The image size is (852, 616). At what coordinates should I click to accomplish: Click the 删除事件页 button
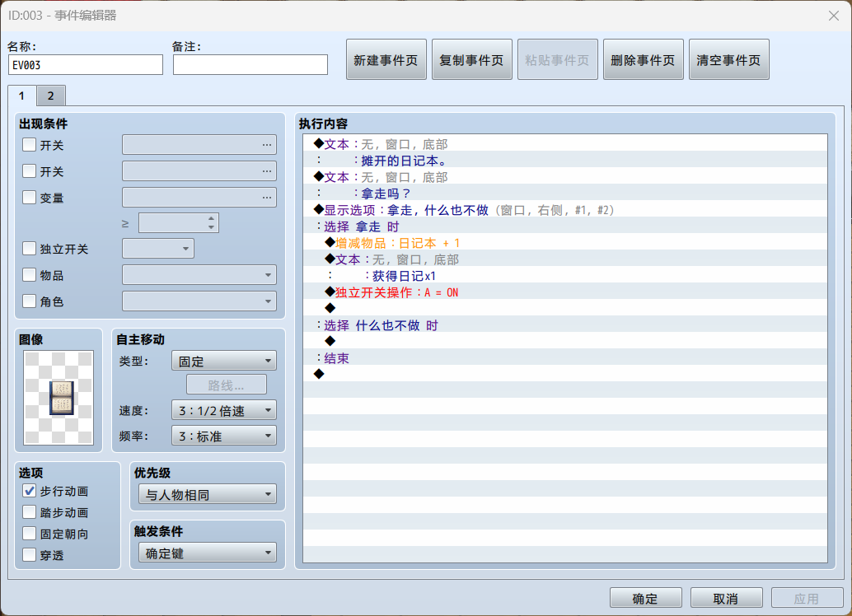pos(643,60)
